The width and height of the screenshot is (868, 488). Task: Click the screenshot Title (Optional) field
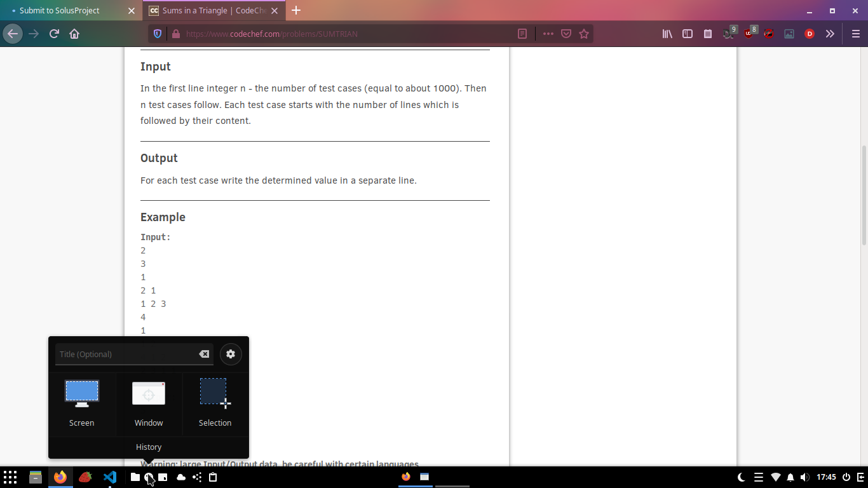pyautogui.click(x=126, y=354)
